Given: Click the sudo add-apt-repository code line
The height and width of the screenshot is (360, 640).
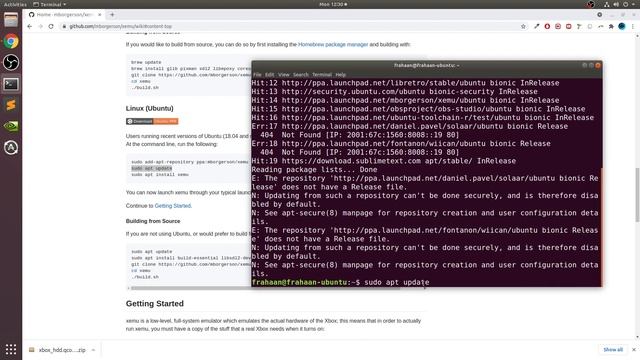Looking at the screenshot, I should tap(190, 162).
